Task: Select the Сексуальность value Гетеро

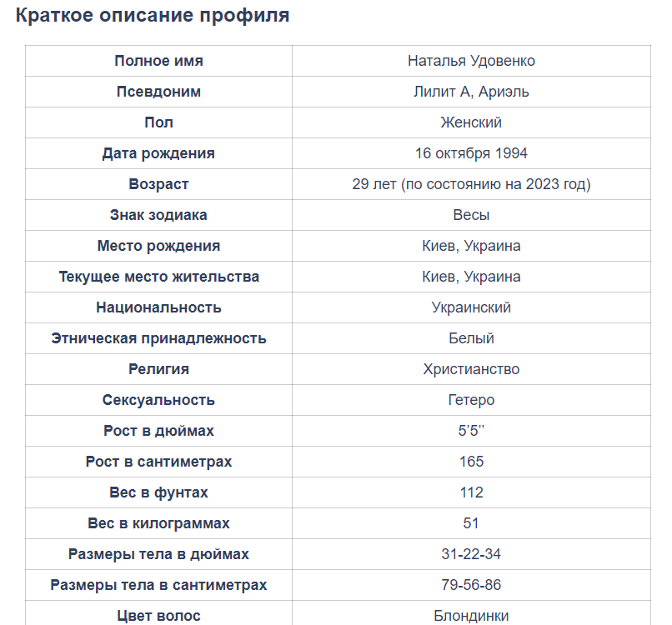Action: 471,400
